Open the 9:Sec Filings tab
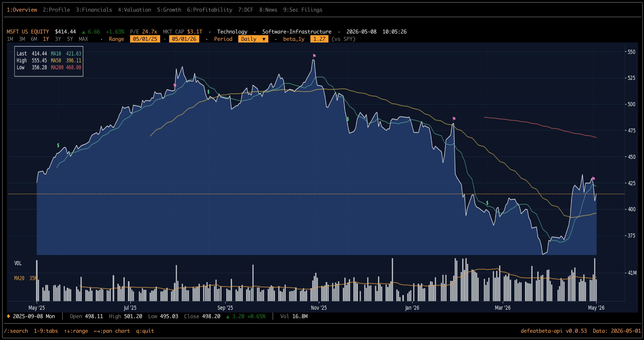The height and width of the screenshot is (340, 644). pos(303,10)
